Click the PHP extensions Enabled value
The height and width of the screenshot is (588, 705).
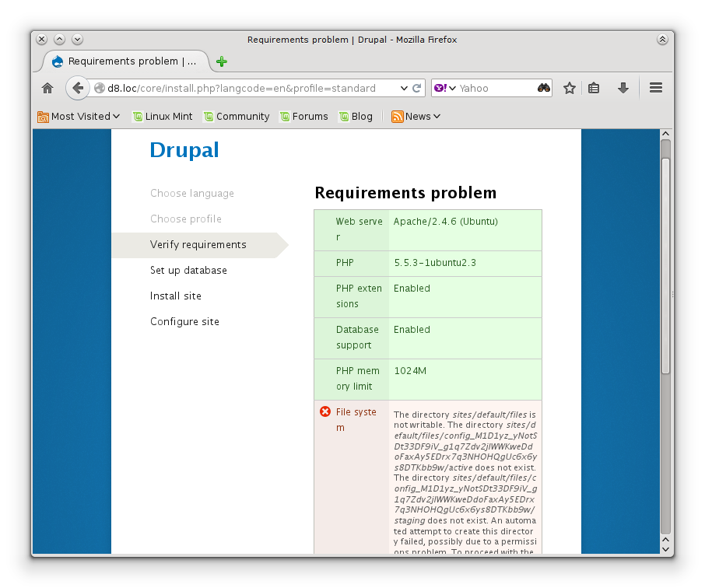coord(412,289)
